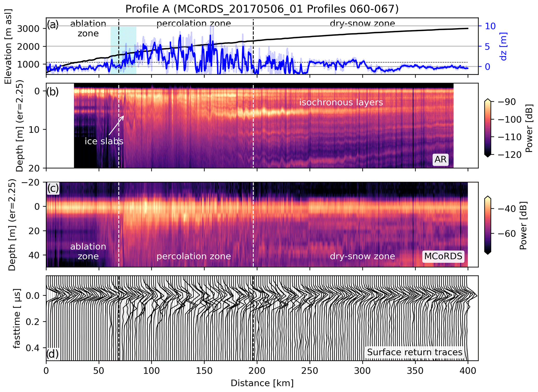Screen dimensions: 538x392
Task: Click 'percolation zone' text in panel c
Action: point(194,256)
